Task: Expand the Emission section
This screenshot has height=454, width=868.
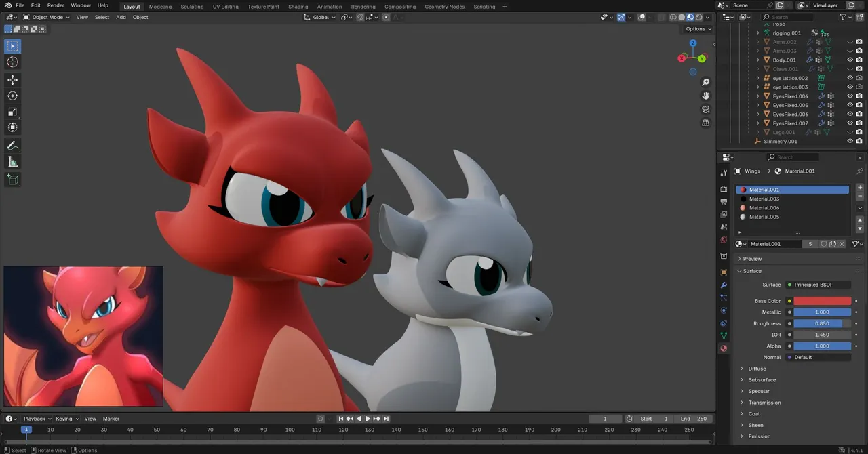Action: (x=759, y=436)
